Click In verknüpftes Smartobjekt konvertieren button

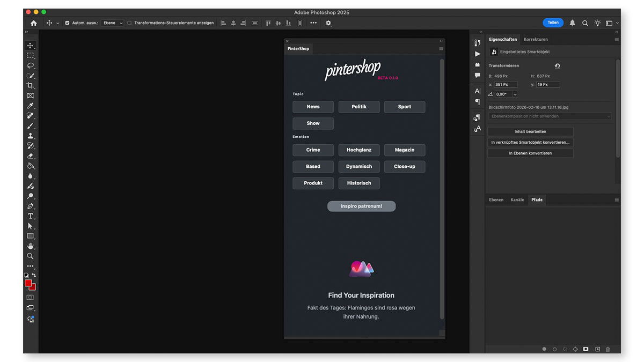[530, 143]
